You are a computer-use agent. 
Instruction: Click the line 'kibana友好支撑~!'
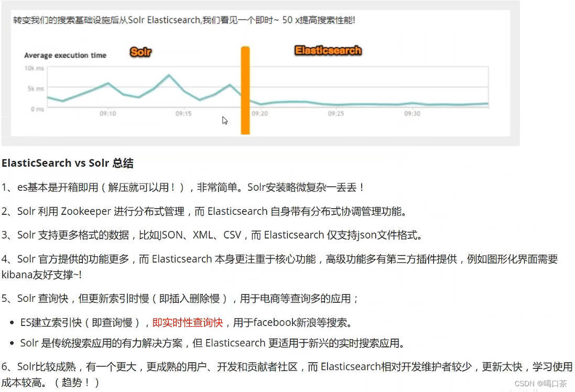[x=41, y=275]
